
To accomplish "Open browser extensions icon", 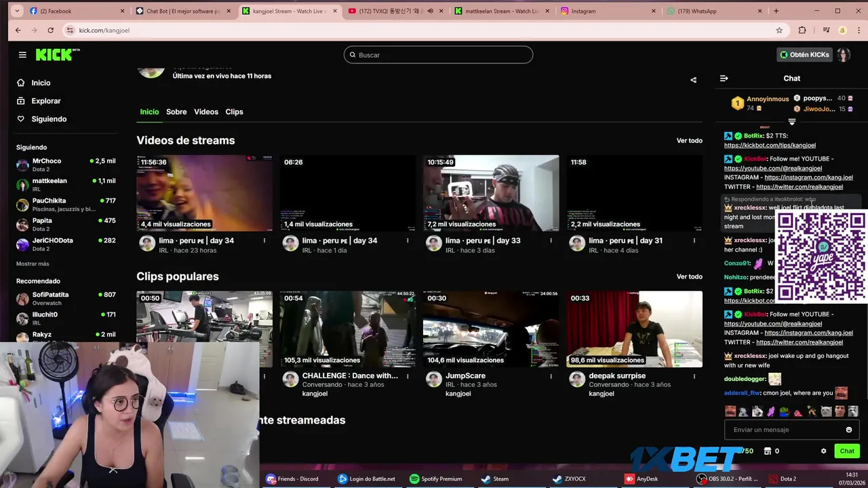I will tap(802, 30).
